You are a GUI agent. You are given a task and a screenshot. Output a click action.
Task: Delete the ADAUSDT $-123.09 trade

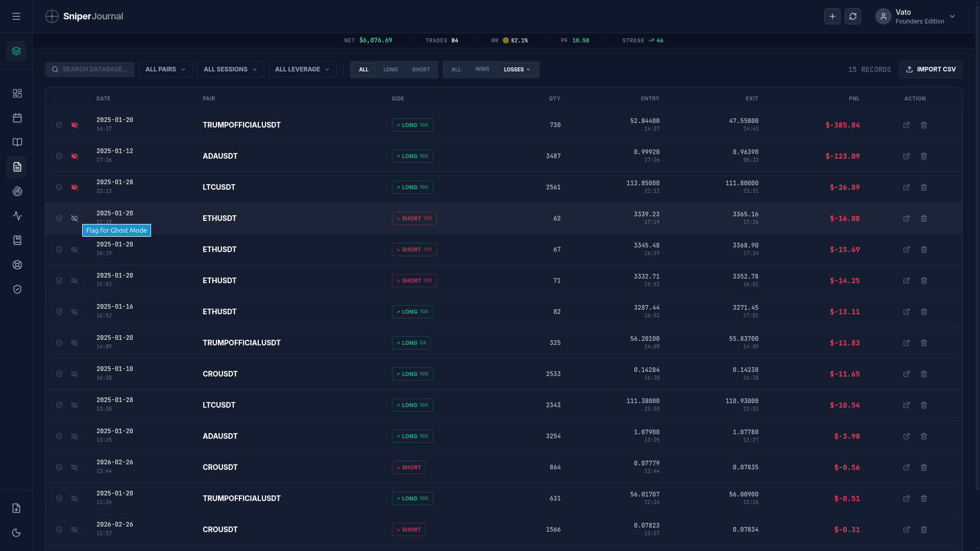924,156
